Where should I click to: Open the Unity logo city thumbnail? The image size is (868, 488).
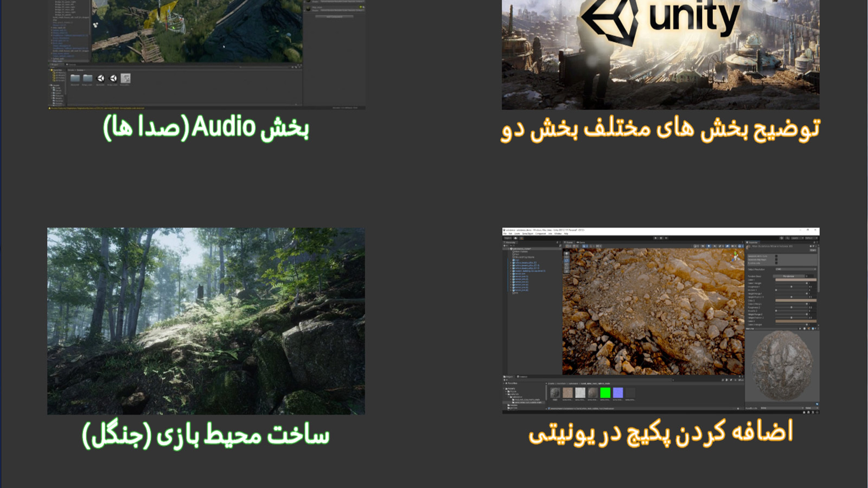(660, 54)
